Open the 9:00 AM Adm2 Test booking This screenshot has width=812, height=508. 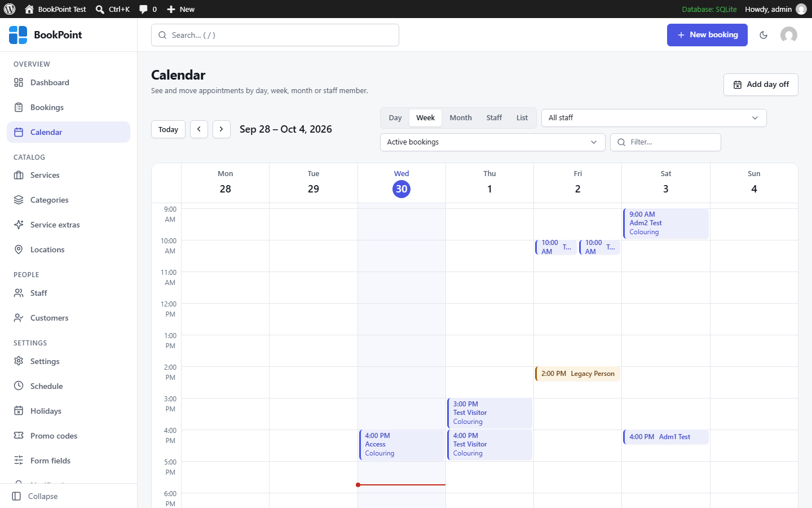coord(666,224)
